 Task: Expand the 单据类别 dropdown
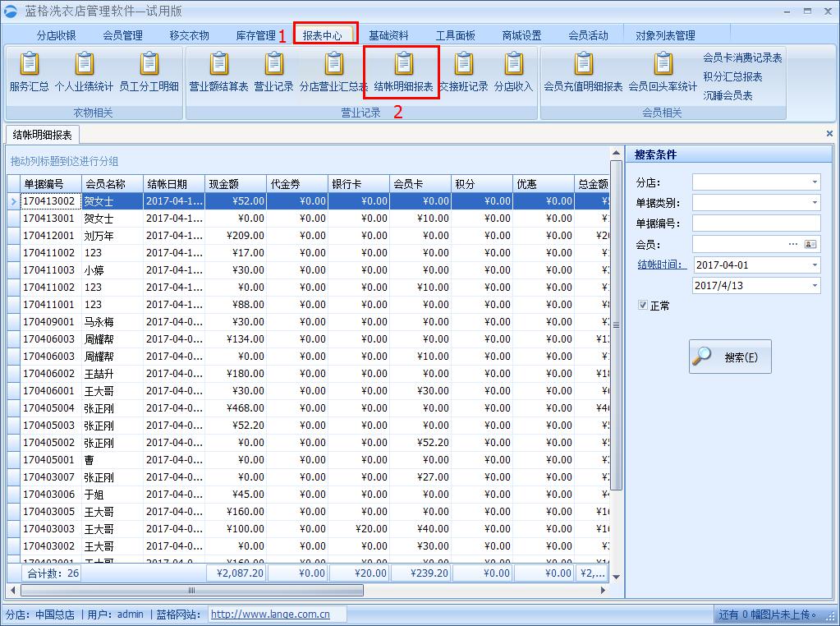pyautogui.click(x=815, y=203)
